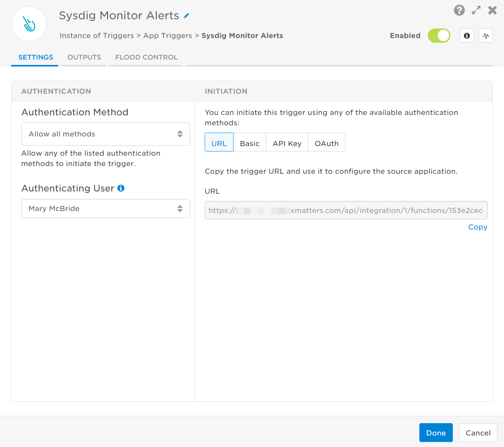Click the trigger URL text field

point(346,211)
